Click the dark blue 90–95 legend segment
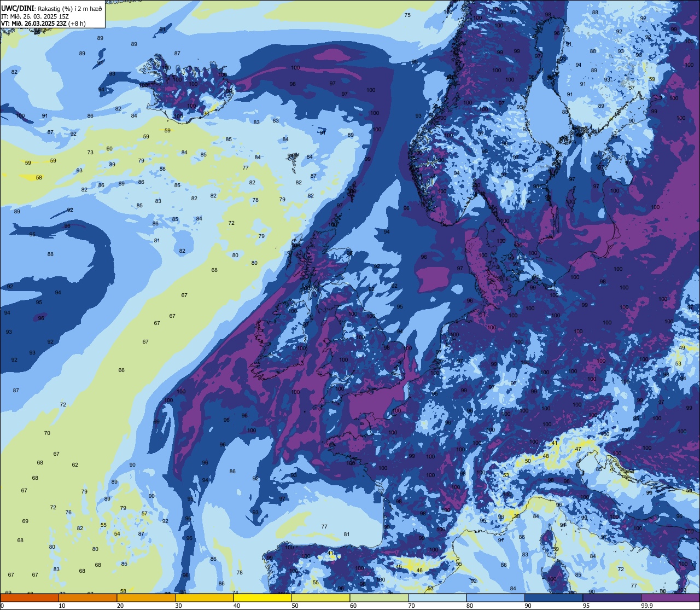The image size is (700, 610). tap(554, 598)
